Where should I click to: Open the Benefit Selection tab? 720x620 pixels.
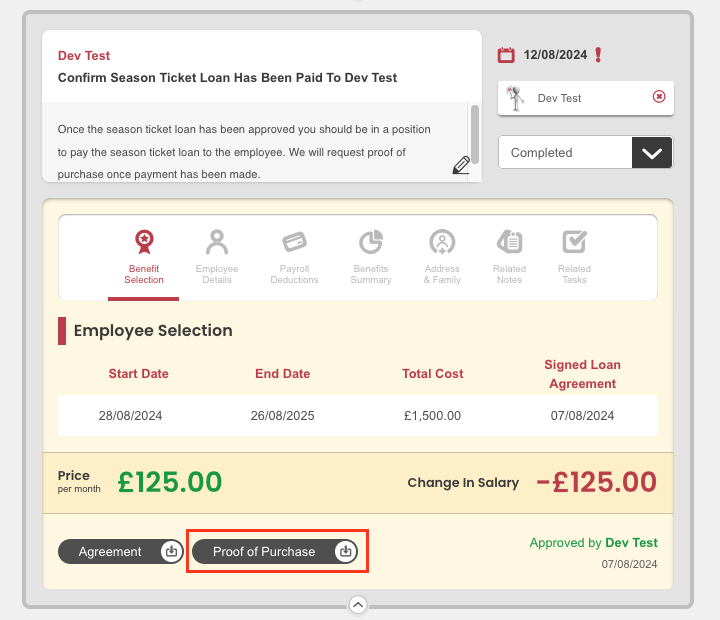click(x=144, y=257)
